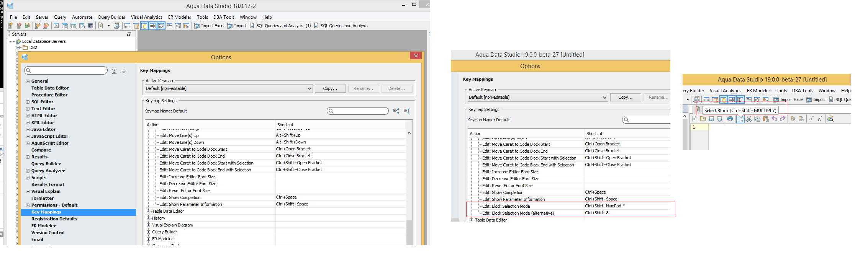The width and height of the screenshot is (868, 264).
Task: Click the Options tree search field
Action: 66,70
